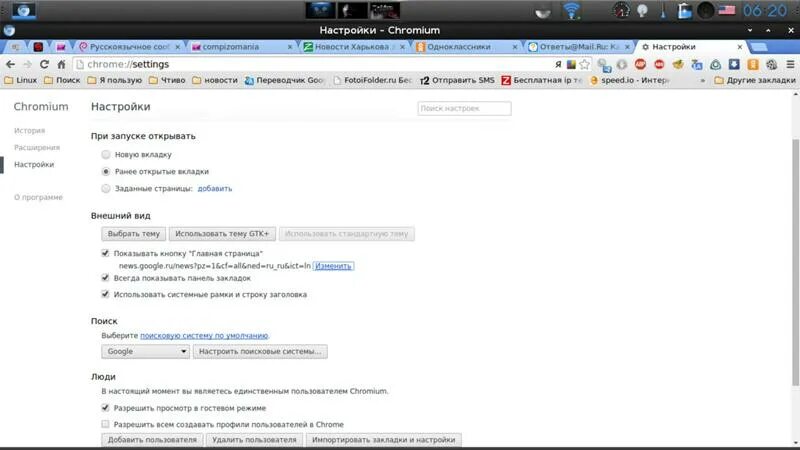Click the soccer ball extension icon
The width and height of the screenshot is (800, 450).
[771, 64]
